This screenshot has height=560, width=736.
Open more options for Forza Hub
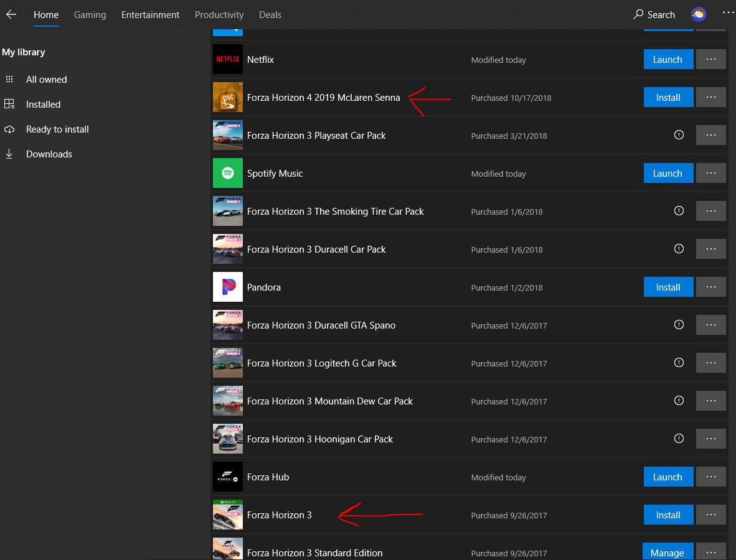point(711,477)
